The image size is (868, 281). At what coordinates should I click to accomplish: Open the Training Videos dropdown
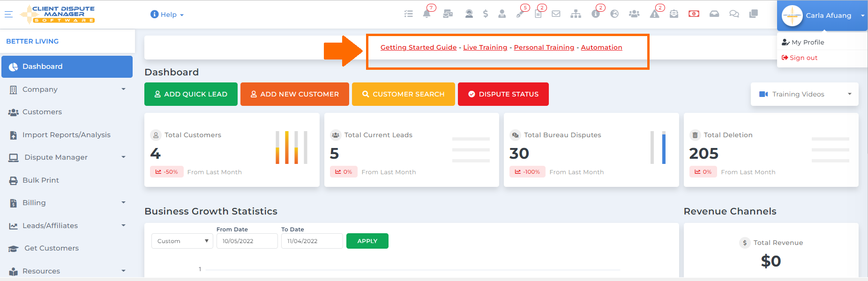click(804, 94)
